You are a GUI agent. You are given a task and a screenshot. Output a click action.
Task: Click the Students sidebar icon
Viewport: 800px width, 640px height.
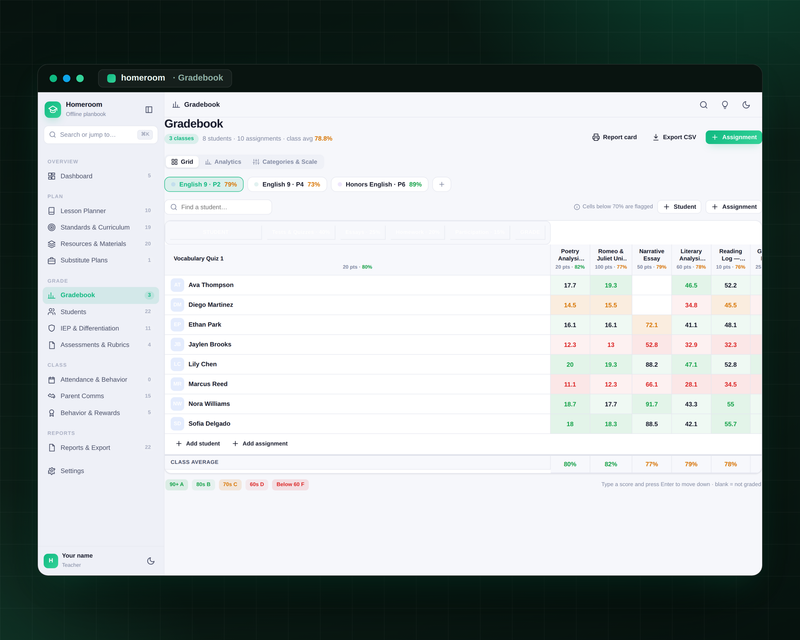pos(52,311)
